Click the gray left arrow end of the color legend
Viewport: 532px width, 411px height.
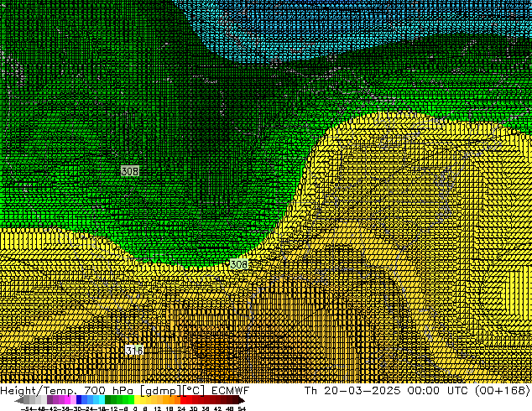tap(19, 400)
